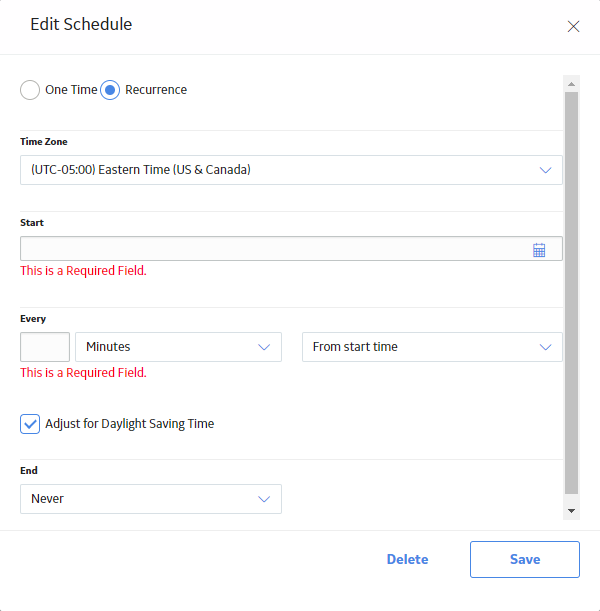Viewport: 600px width, 611px height.
Task: Expand the Minutes interval unit dropdown
Action: 178,347
